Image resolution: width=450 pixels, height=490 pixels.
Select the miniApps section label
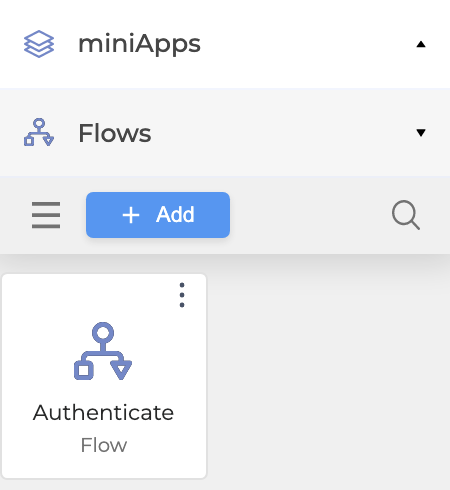(x=139, y=44)
